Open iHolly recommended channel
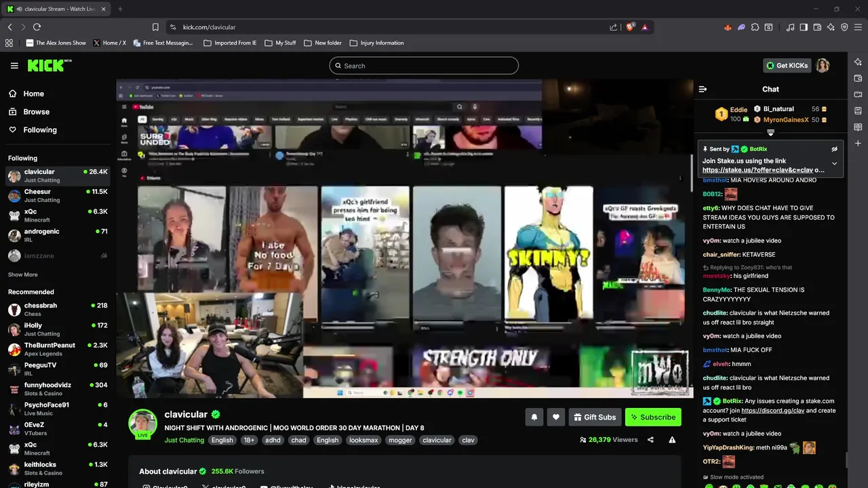The image size is (868, 488). pos(58,329)
